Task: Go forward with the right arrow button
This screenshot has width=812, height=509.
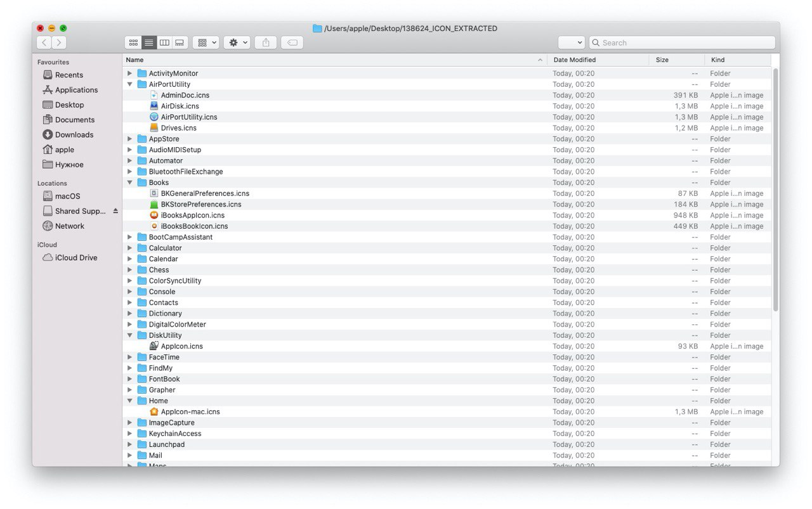Action: point(59,42)
